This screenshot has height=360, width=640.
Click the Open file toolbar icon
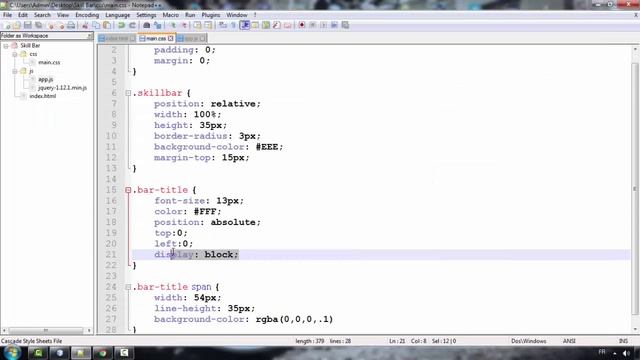17,25
